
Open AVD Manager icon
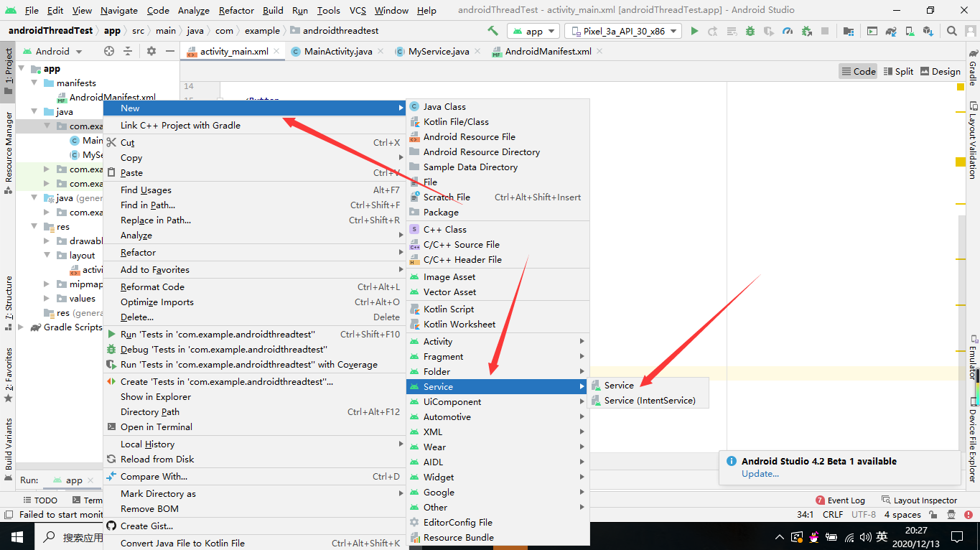pyautogui.click(x=910, y=31)
